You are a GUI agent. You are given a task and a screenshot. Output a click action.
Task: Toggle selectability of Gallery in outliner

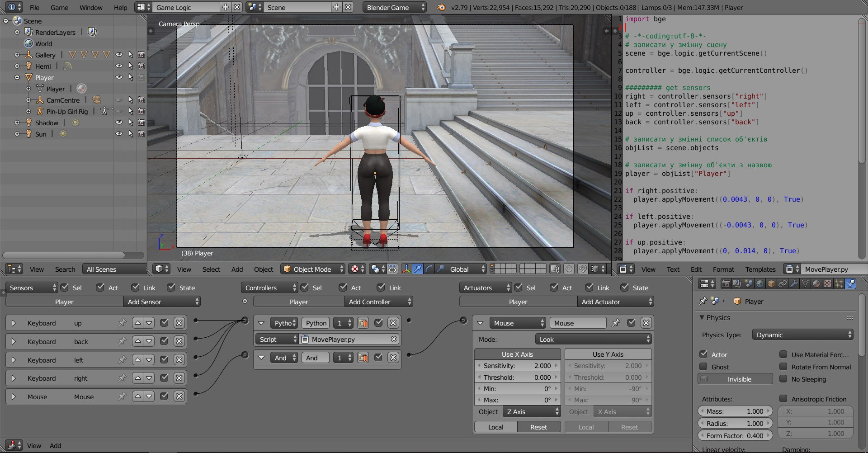tap(131, 55)
